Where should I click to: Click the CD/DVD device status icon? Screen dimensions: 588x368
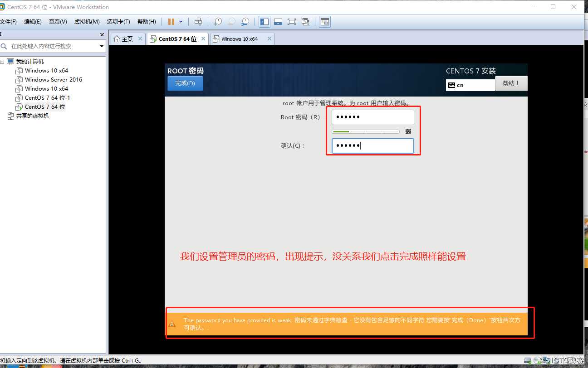[x=537, y=361]
